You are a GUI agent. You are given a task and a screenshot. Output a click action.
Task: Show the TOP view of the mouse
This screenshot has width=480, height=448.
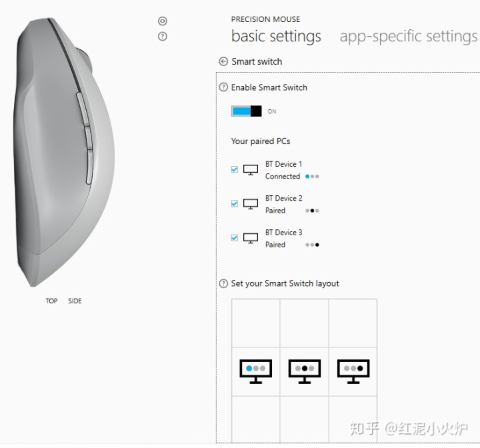tap(51, 301)
